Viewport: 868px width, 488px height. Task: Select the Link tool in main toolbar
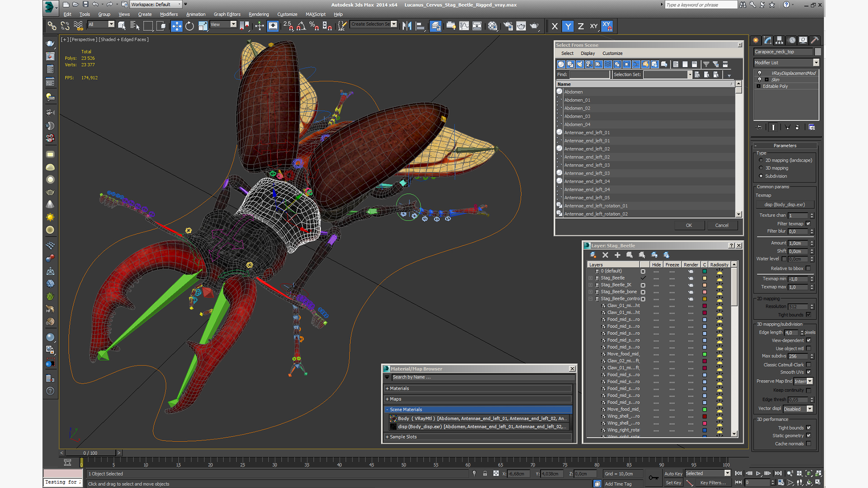[x=52, y=26]
